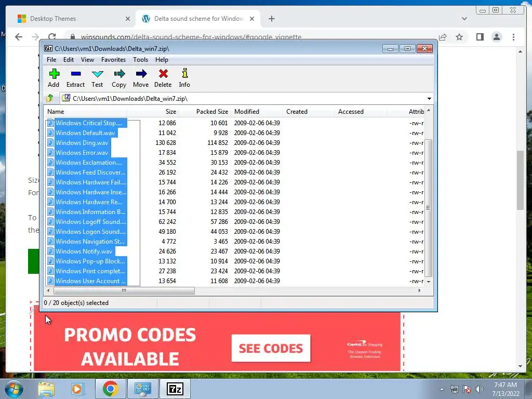Screen dimensions: 532x399
Task: Select Windows Default.wav file
Action: coord(82,132)
